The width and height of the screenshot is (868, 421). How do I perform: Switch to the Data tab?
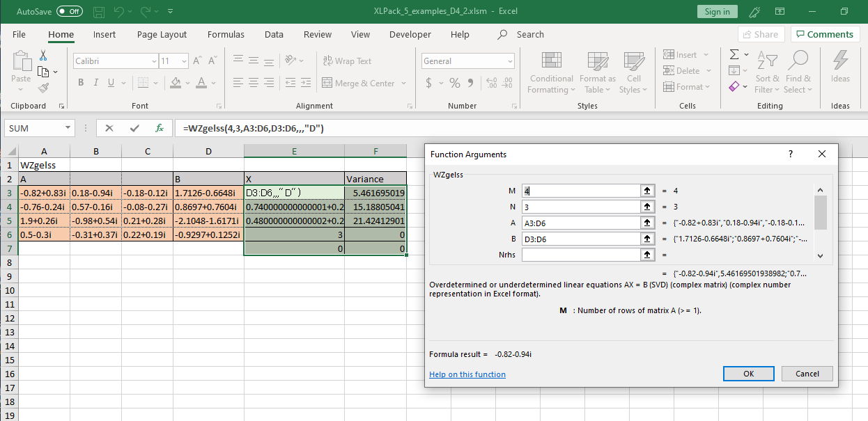(274, 34)
